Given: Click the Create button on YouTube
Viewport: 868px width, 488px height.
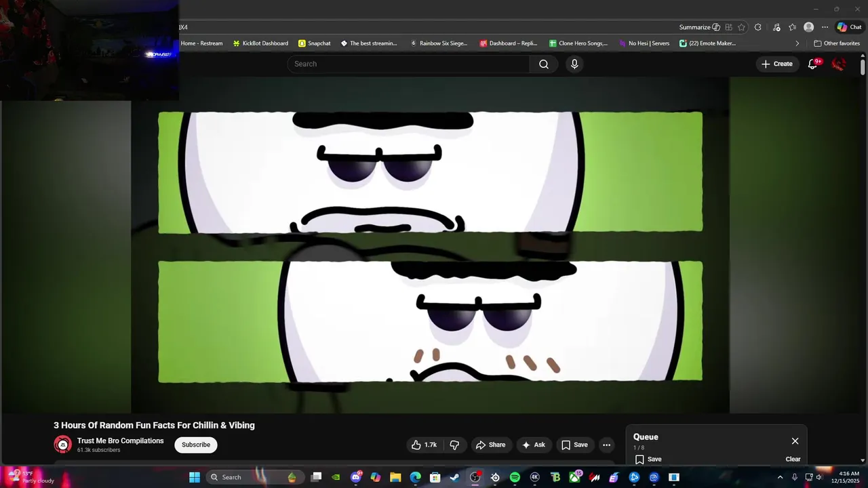Looking at the screenshot, I should point(777,64).
